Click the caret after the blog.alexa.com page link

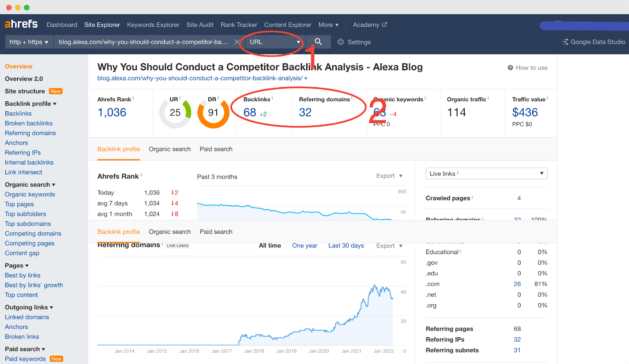[x=306, y=79]
